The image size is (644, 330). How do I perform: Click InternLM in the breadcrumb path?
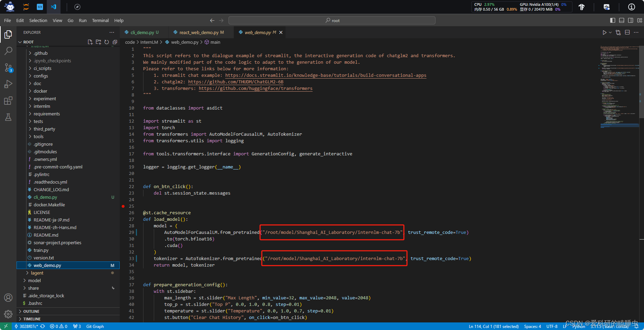[149, 42]
